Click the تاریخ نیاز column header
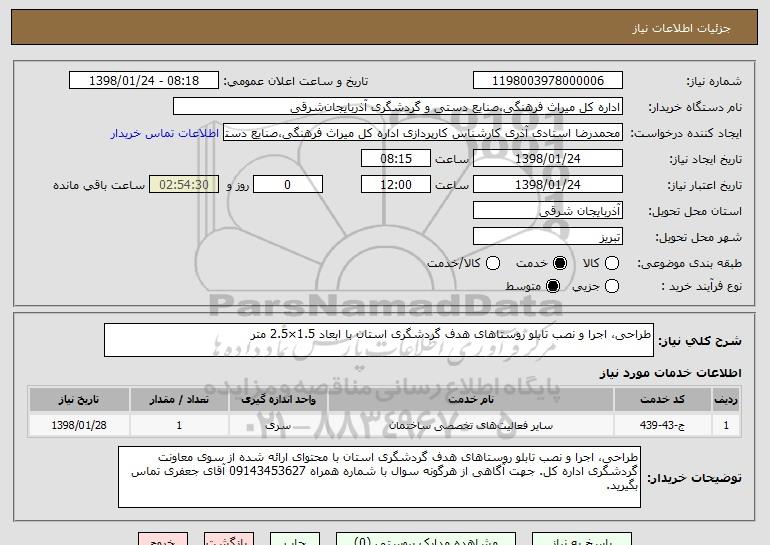Screen dimensions: 770x545 [x=79, y=400]
